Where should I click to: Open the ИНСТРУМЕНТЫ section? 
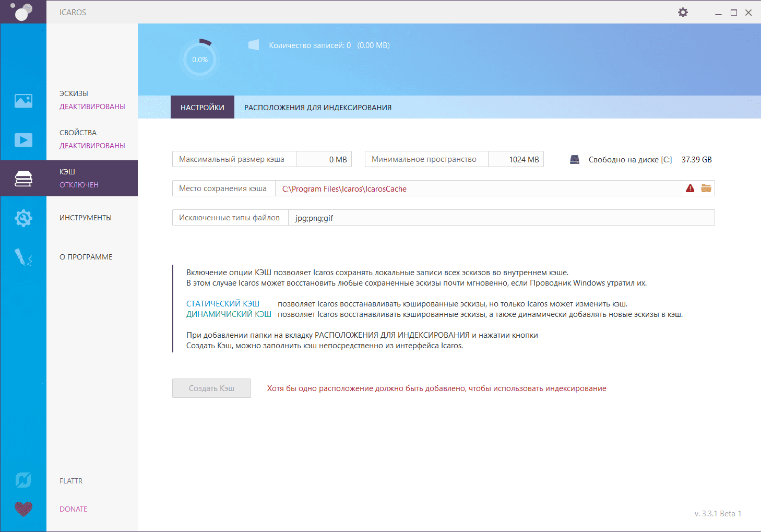click(86, 218)
